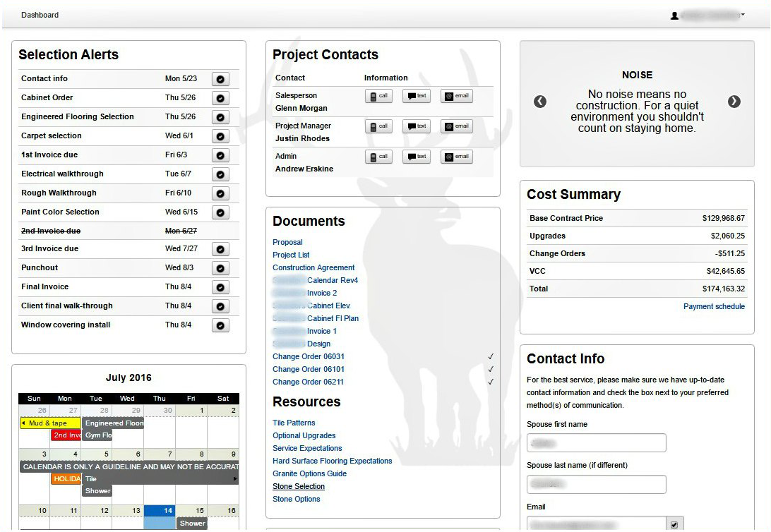Click the Spouse first name field
771x532 pixels.
pos(597,442)
